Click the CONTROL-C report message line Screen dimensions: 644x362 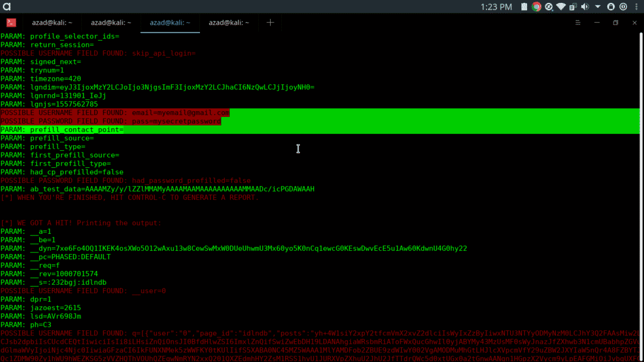tap(130, 198)
